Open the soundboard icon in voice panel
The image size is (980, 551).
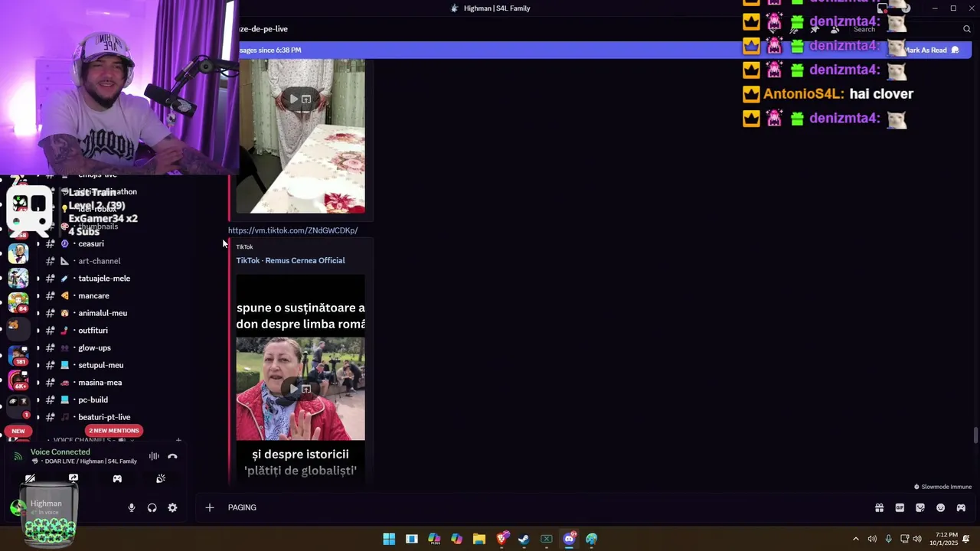tap(161, 478)
